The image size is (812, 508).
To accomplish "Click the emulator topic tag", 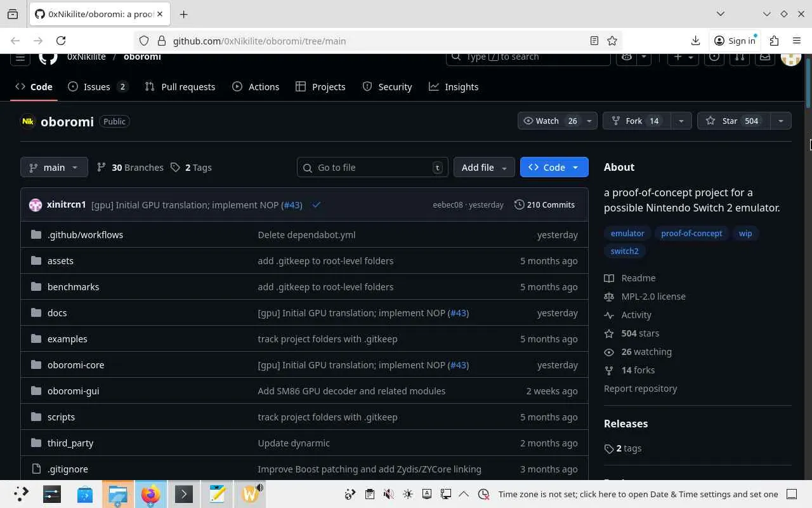I will click(627, 233).
